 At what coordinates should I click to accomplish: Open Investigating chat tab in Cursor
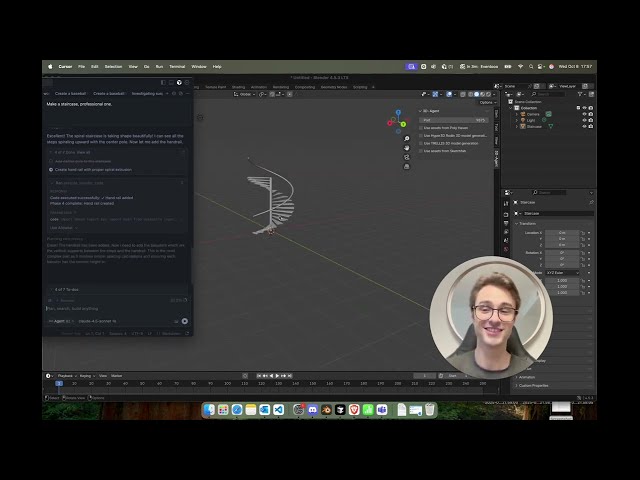147,93
